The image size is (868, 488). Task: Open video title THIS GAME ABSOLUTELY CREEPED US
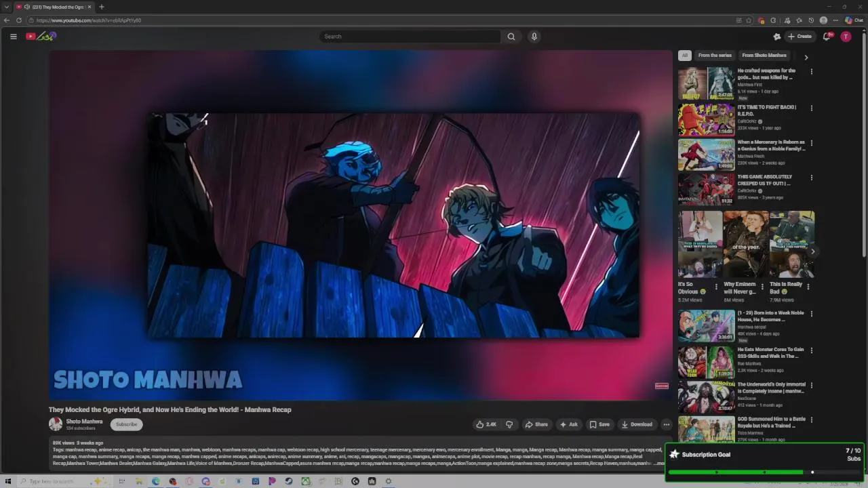click(765, 180)
